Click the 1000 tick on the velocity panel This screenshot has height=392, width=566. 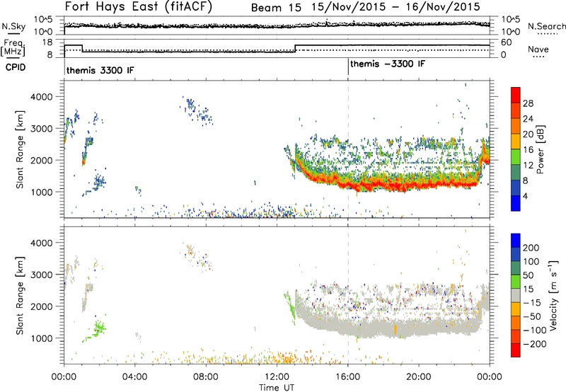pyautogui.click(x=42, y=338)
